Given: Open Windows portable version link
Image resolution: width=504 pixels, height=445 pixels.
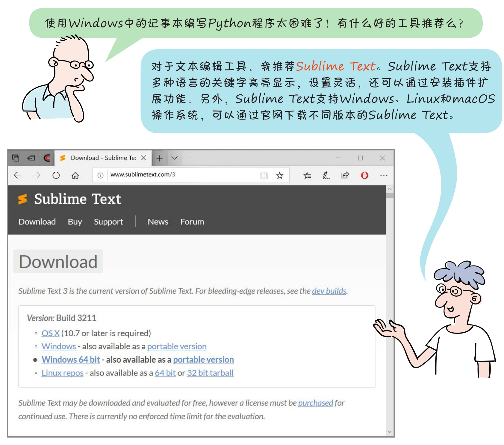Looking at the screenshot, I should click(x=177, y=346).
